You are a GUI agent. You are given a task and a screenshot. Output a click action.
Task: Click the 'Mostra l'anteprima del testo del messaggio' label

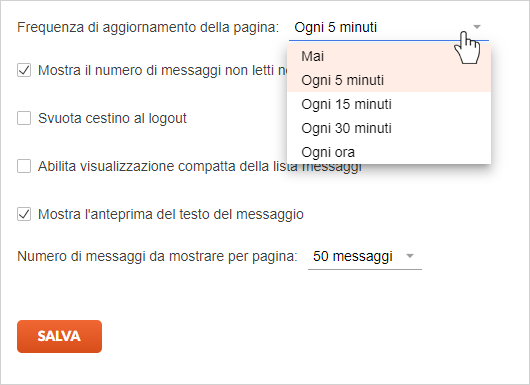pos(171,214)
